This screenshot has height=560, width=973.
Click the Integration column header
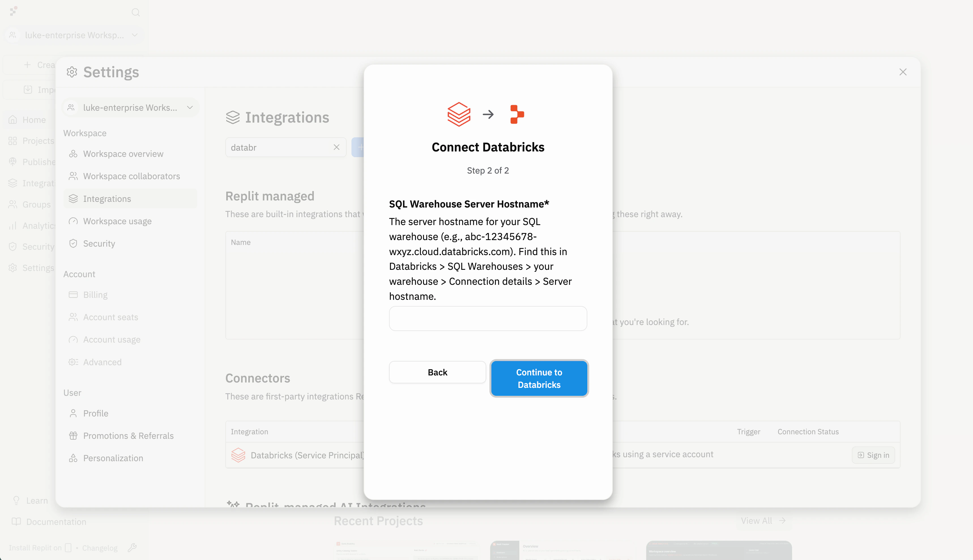(249, 432)
